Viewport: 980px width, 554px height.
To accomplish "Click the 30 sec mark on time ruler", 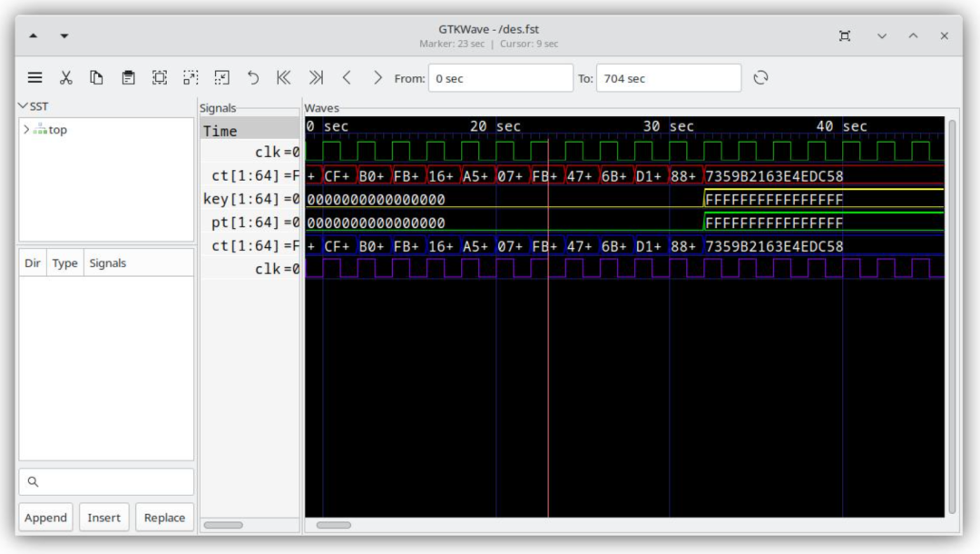I will pos(669,126).
